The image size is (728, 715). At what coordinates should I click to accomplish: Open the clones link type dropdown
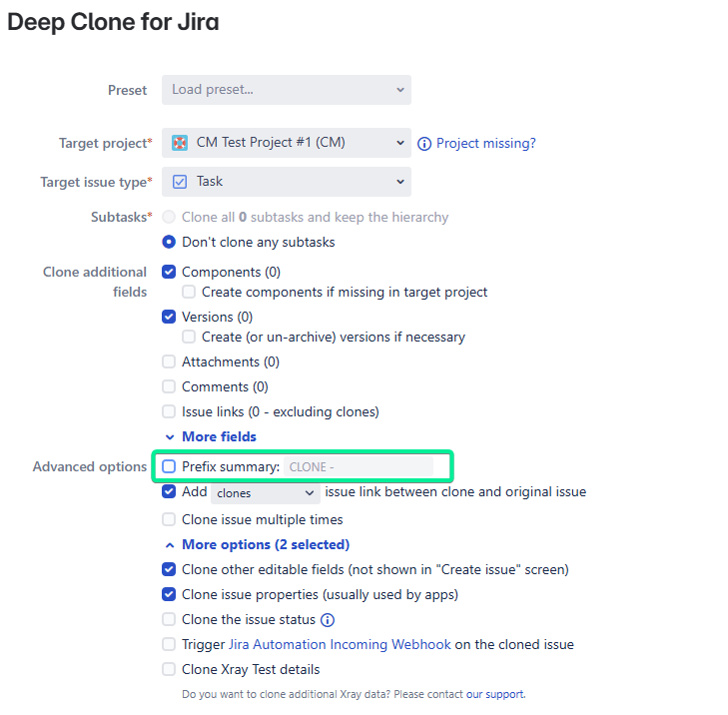point(265,493)
